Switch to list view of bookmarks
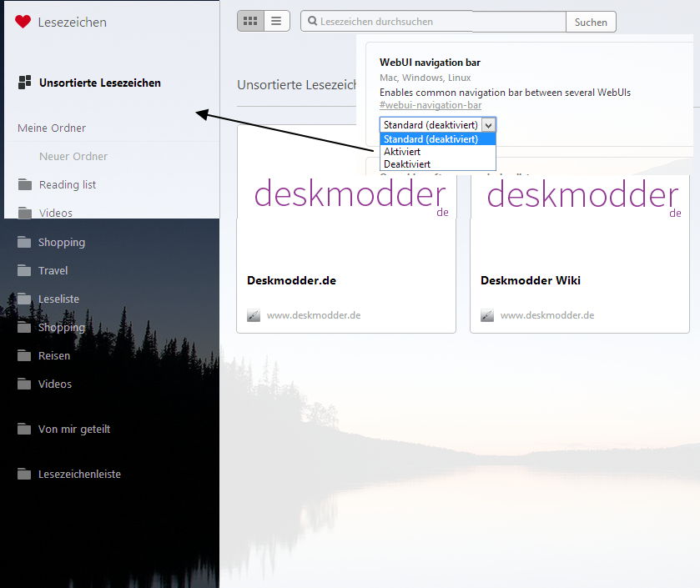Image resolution: width=700 pixels, height=588 pixels. (276, 21)
